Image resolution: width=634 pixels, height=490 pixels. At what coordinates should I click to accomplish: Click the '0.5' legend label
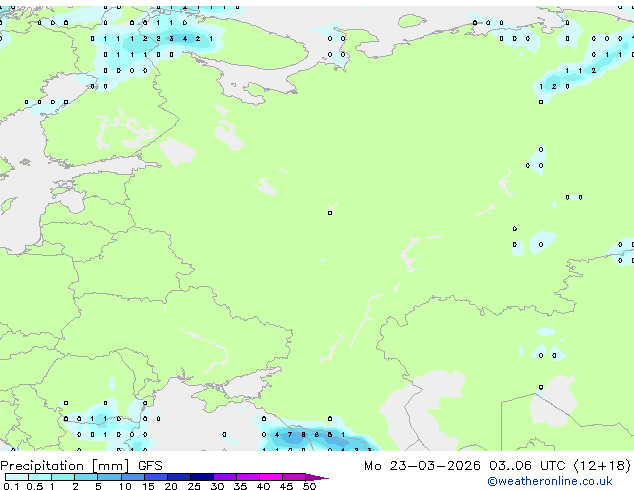click(x=34, y=486)
